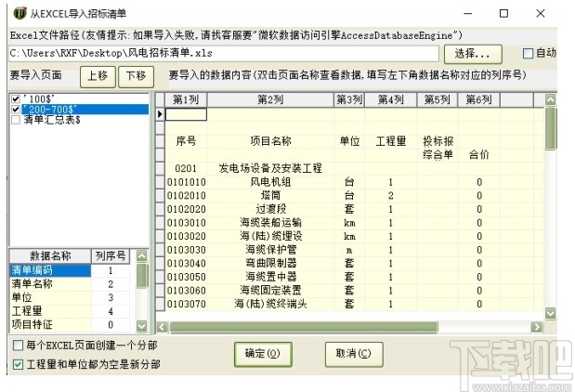Click the 海缆保护管 cell
The height and width of the screenshot is (392, 575).
pyautogui.click(x=270, y=250)
